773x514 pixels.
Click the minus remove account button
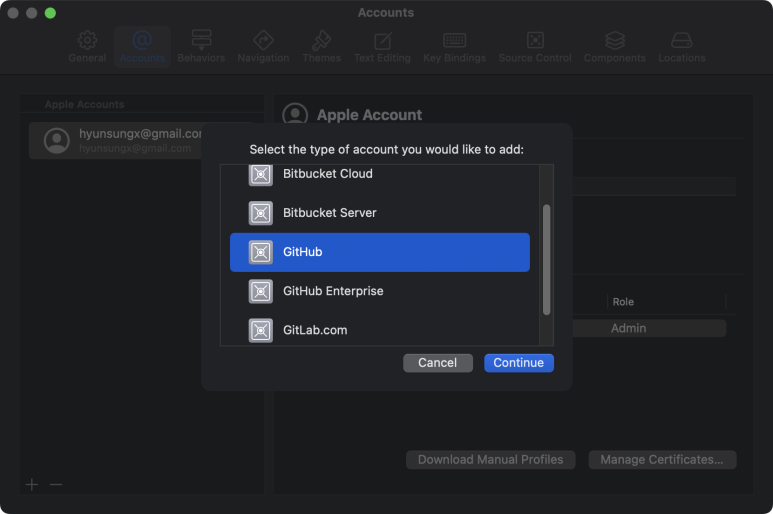click(56, 484)
